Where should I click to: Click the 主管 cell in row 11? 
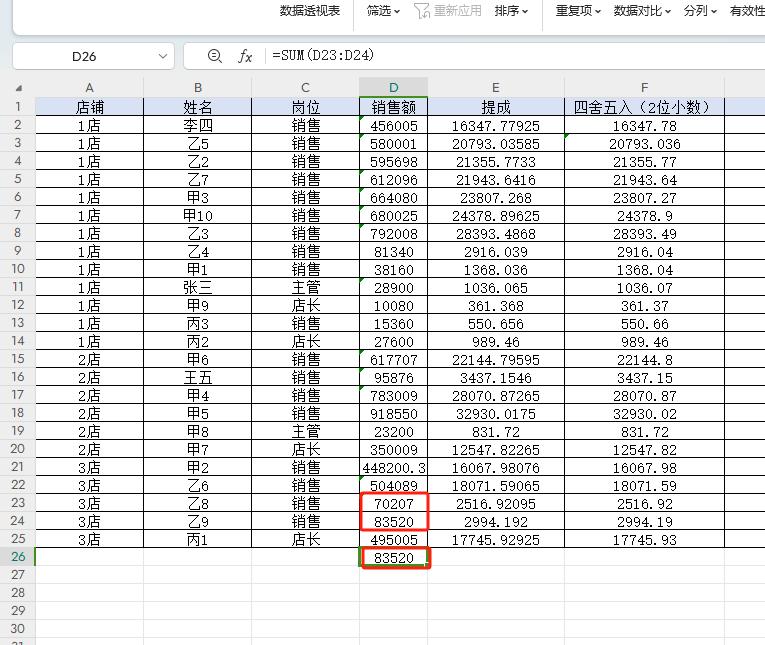[x=305, y=288]
